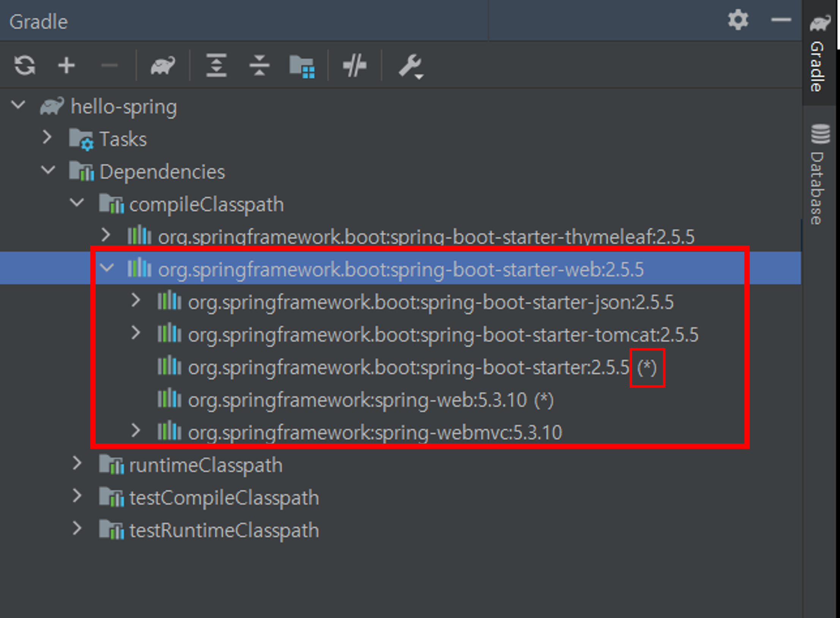Expand the runtimeClasspath node
The width and height of the screenshot is (840, 618).
77,463
